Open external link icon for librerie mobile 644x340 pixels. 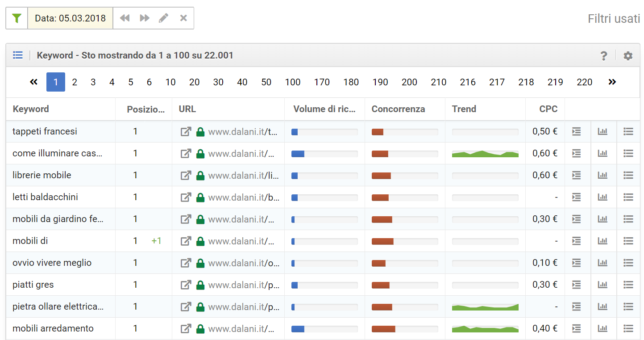186,175
